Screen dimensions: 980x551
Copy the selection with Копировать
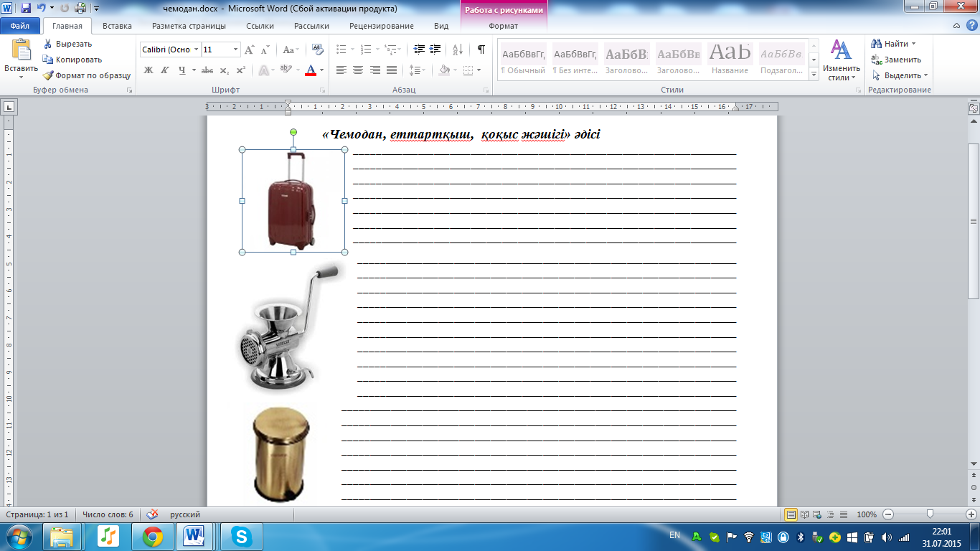pyautogui.click(x=72, y=60)
